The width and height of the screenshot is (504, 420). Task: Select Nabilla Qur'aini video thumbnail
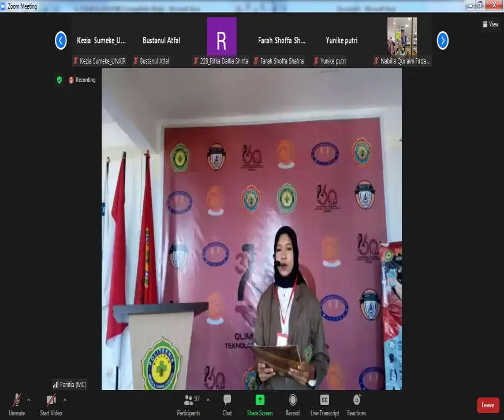402,37
